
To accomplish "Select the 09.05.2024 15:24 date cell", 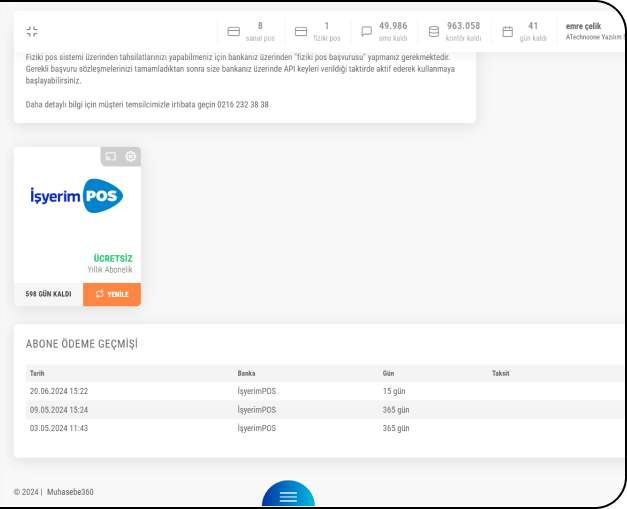I will coord(59,410).
